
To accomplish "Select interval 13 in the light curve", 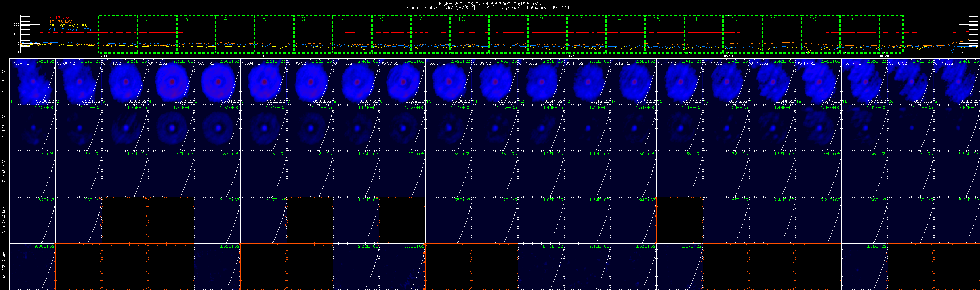I will click(587, 34).
